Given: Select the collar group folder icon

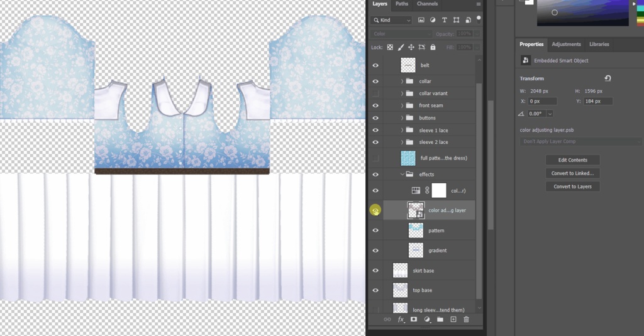Looking at the screenshot, I should (x=409, y=81).
